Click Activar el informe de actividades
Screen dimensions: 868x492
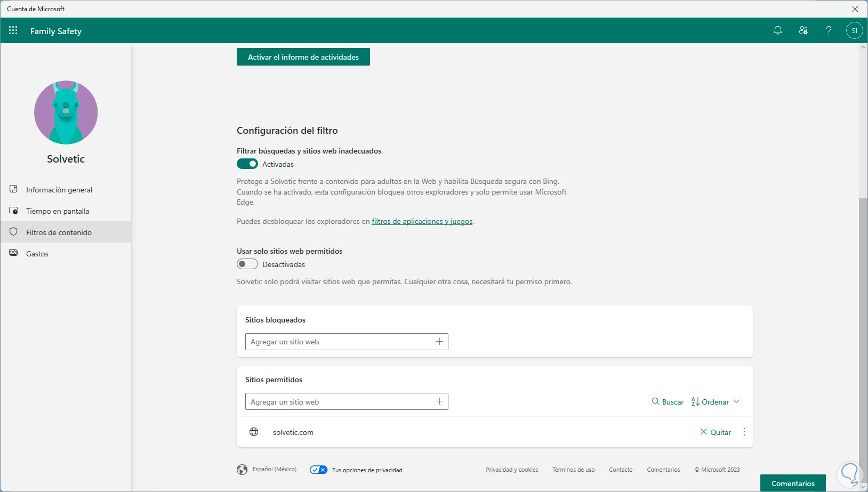[x=303, y=57]
